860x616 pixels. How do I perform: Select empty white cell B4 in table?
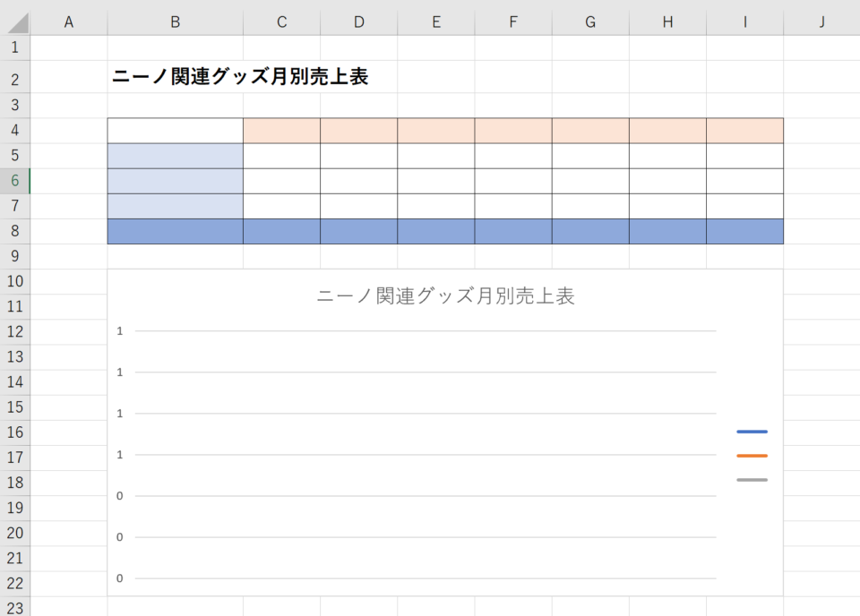pos(175,131)
